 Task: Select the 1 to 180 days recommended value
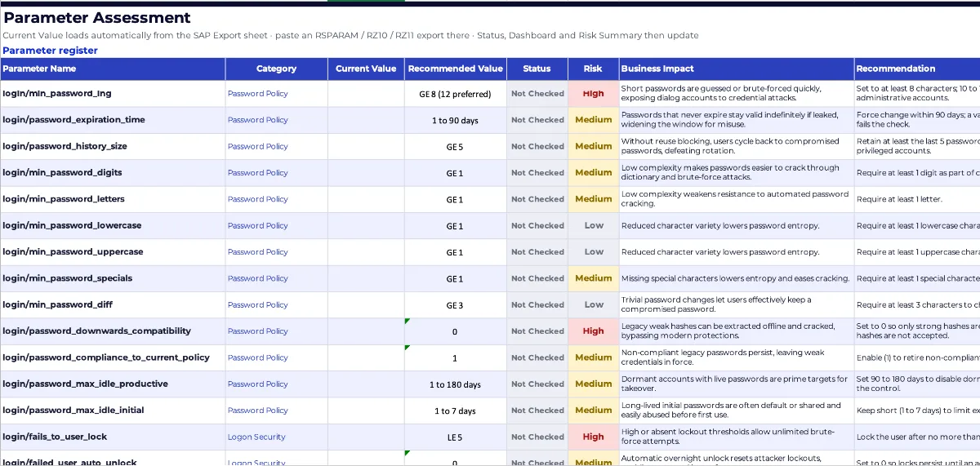[x=456, y=384]
